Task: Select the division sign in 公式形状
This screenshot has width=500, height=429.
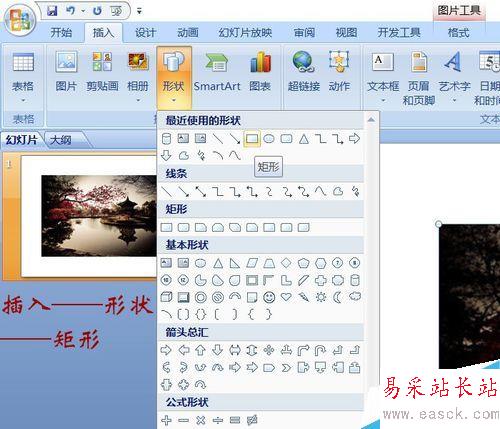Action: (218, 420)
